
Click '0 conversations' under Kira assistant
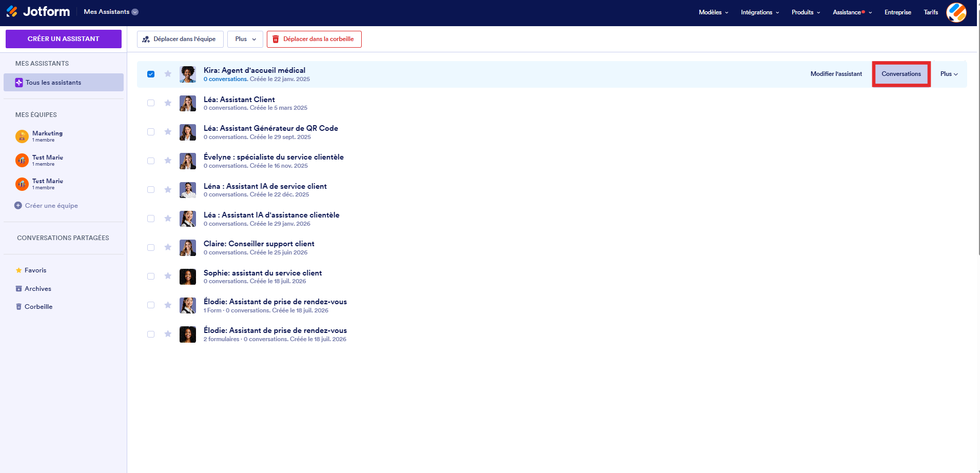[226, 79]
